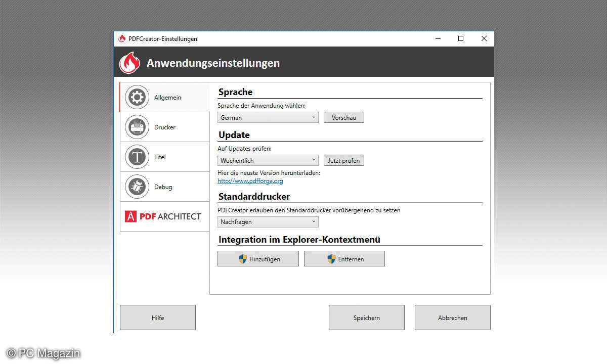Click the label 'Auf Updates prüfen:'

coord(245,149)
